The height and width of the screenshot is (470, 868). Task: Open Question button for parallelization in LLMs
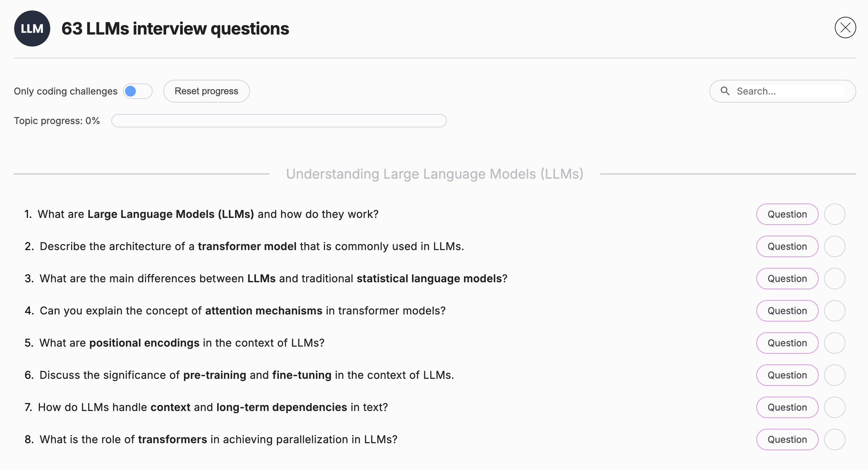pyautogui.click(x=787, y=439)
